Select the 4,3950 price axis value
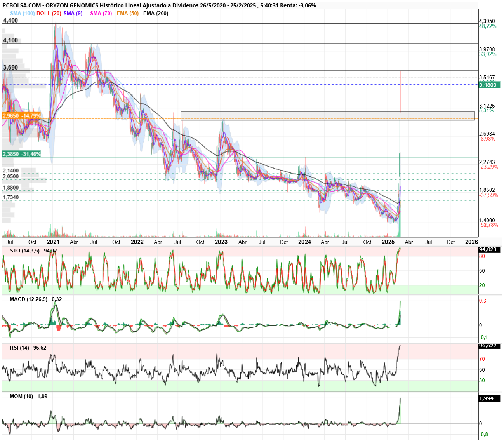The height and width of the screenshot is (442, 504). point(487,21)
